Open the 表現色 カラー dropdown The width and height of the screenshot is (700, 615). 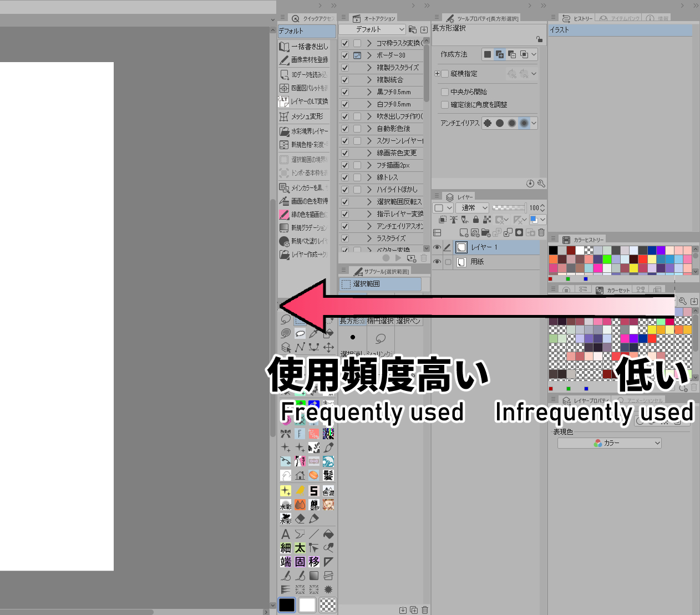[610, 443]
